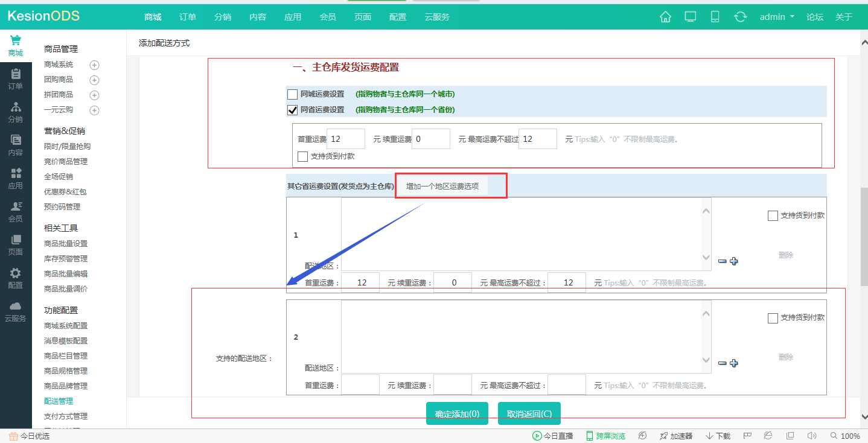
Task: Click the minus icon in region row 2
Action: [722, 363]
